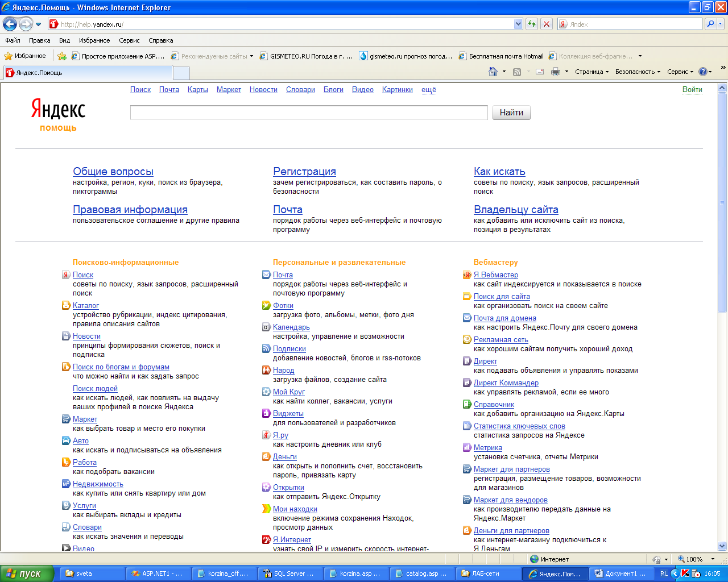Image resolution: width=728 pixels, height=582 pixels.
Task: Open the address bar history dropdown
Action: click(x=518, y=24)
